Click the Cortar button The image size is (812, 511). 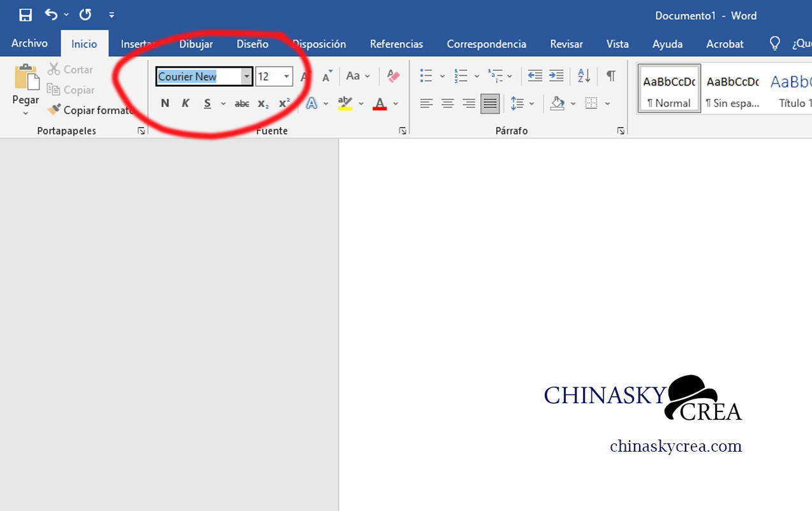click(x=70, y=69)
